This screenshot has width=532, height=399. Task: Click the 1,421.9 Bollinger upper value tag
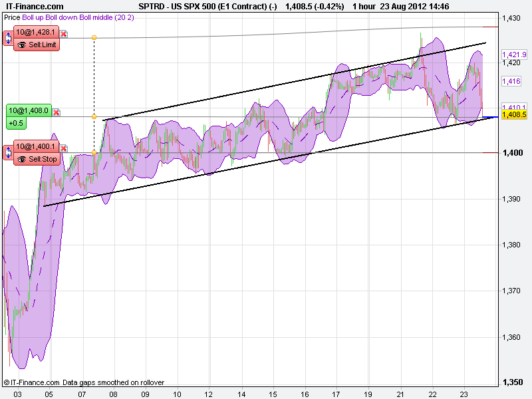coord(514,55)
